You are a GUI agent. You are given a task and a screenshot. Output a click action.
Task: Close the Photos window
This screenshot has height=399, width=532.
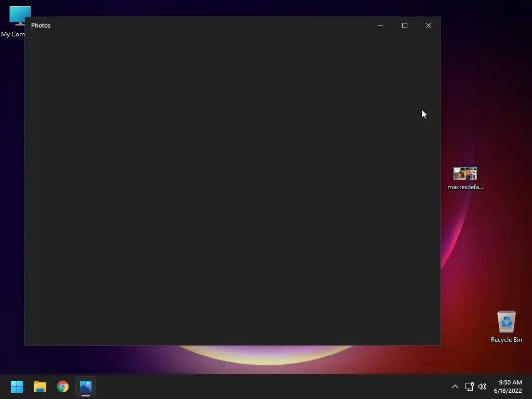[x=429, y=25]
